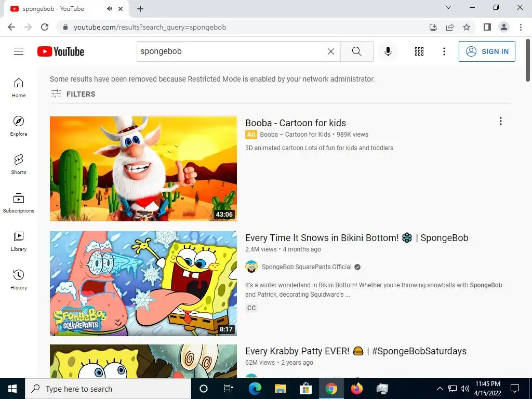532x399 pixels.
Task: Open the YouTube hamburger guide menu
Action: [x=19, y=51]
